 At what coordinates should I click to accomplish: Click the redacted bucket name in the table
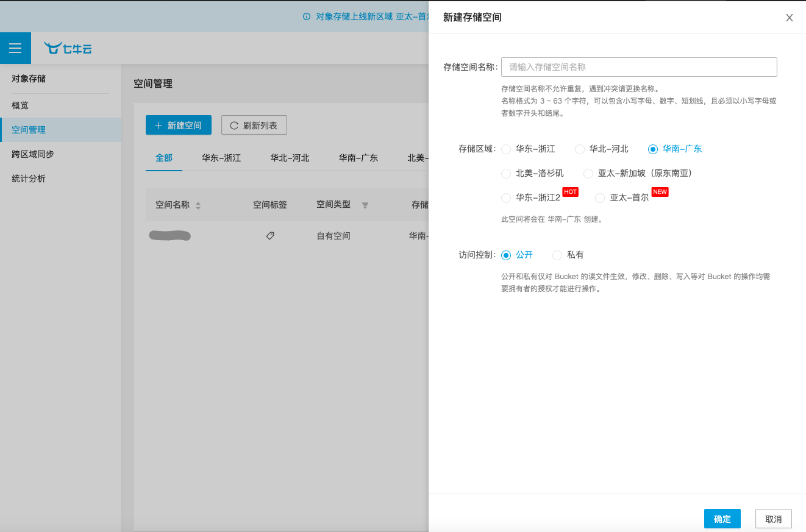click(170, 235)
